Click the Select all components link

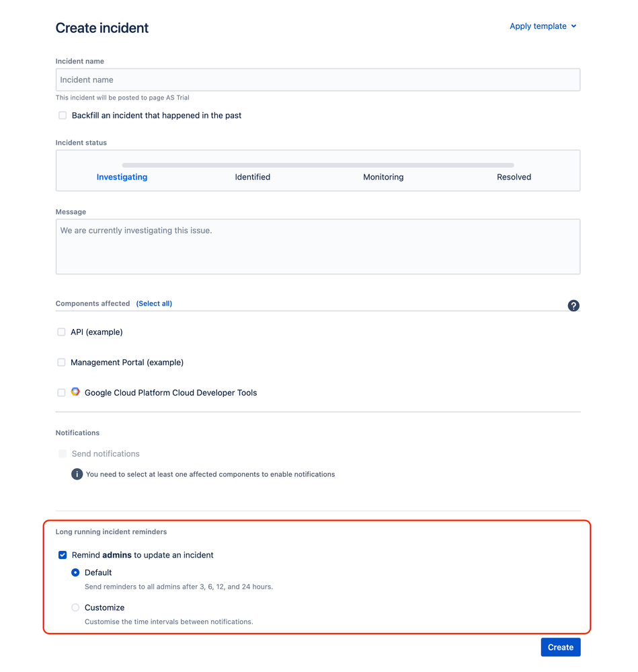point(154,303)
